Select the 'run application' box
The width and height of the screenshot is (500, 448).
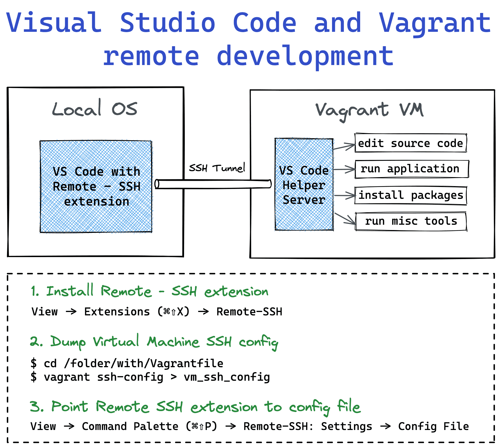tap(412, 169)
